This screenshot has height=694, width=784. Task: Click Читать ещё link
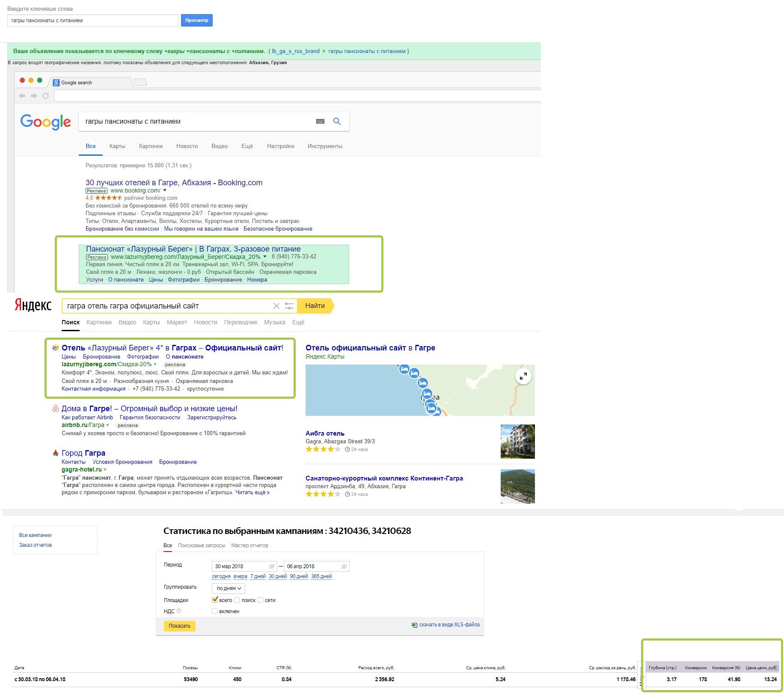252,492
